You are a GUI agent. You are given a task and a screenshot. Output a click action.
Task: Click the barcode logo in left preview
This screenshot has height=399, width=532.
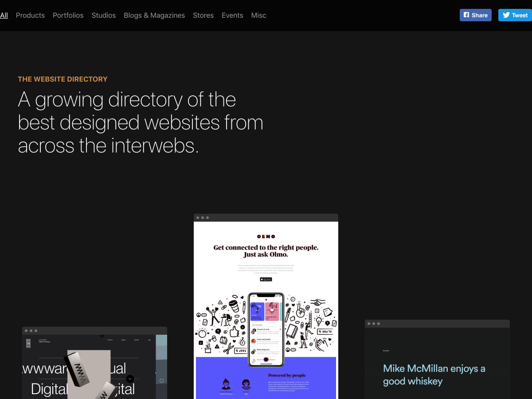(x=29, y=343)
